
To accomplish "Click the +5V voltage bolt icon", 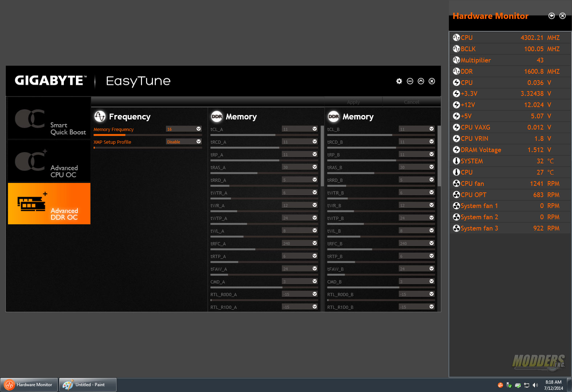I will pyautogui.click(x=457, y=116).
